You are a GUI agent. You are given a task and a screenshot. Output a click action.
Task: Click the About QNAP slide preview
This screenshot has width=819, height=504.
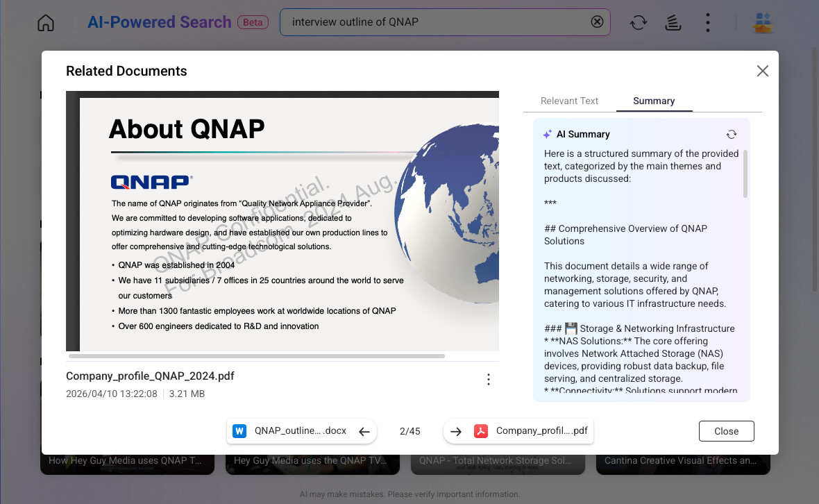pyautogui.click(x=282, y=221)
